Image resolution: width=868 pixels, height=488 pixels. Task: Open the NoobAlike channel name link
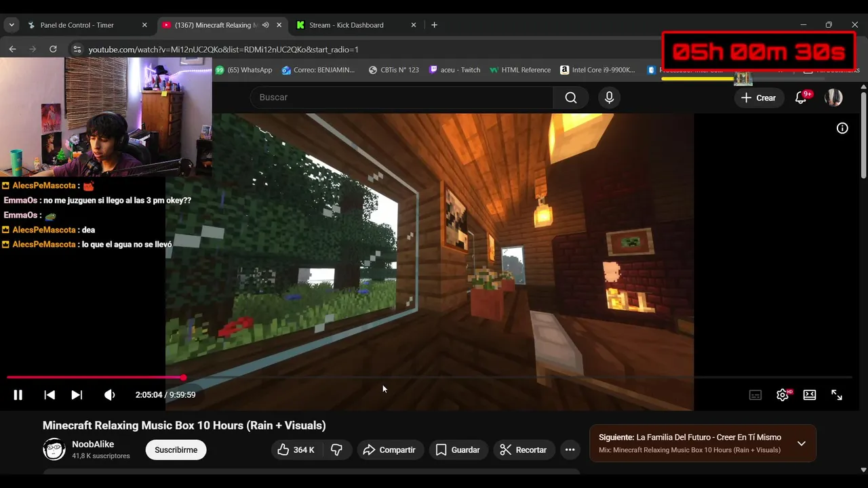point(93,445)
